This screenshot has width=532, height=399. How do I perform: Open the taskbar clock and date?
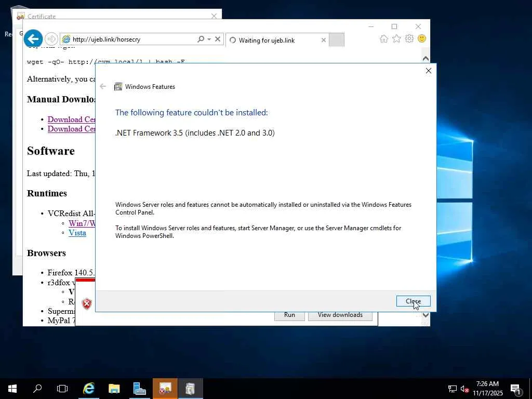tap(487, 389)
